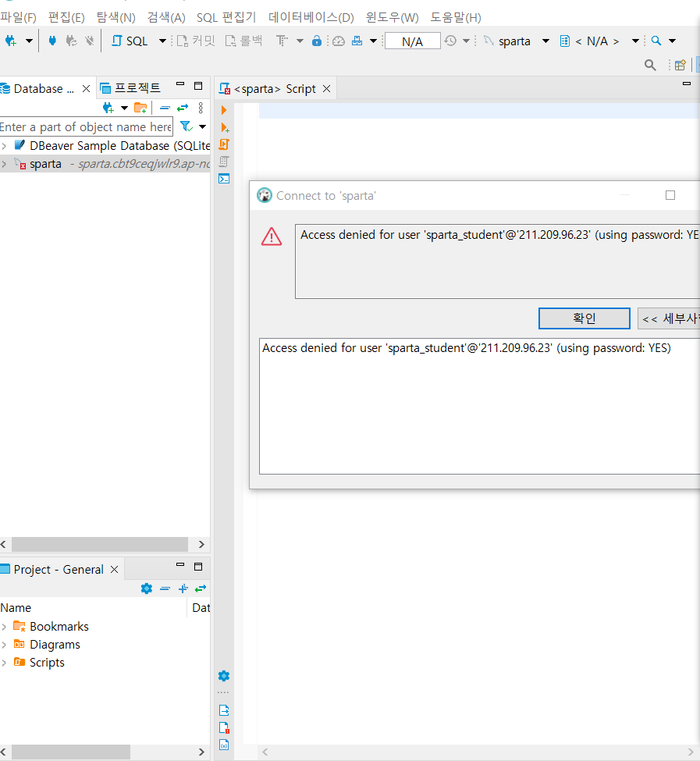700x761 pixels.
Task: Click the blue Connect plug icon
Action: [52, 41]
